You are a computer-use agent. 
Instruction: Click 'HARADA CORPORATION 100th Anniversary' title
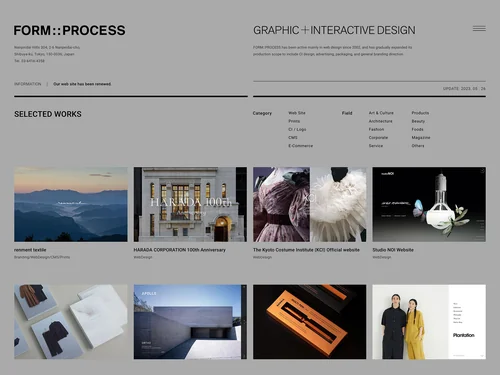180,250
